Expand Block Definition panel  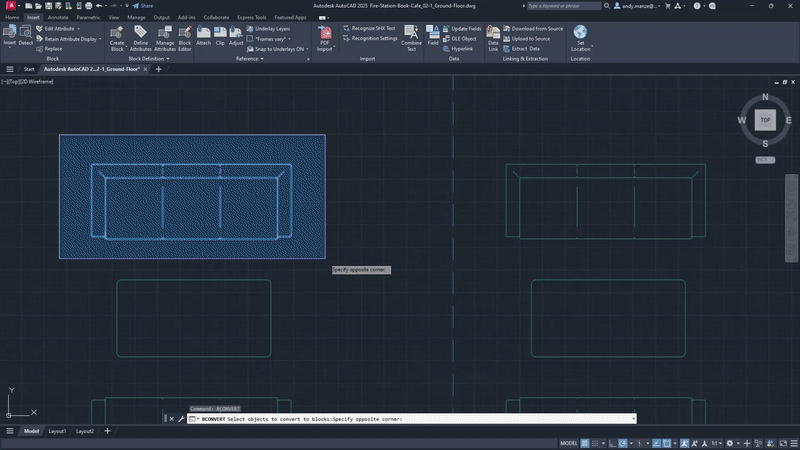coord(149,59)
